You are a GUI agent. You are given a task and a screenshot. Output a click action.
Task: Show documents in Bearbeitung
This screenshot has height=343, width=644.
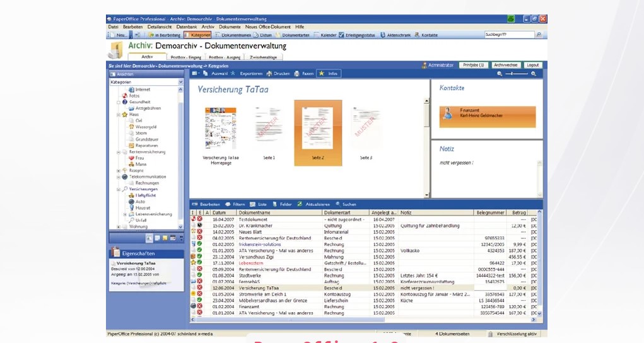pyautogui.click(x=164, y=35)
